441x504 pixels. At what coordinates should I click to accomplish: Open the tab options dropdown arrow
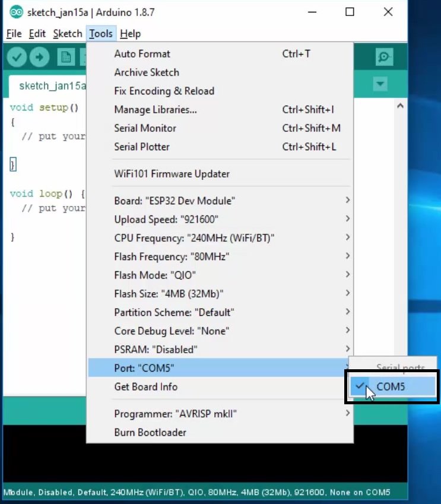click(x=380, y=84)
